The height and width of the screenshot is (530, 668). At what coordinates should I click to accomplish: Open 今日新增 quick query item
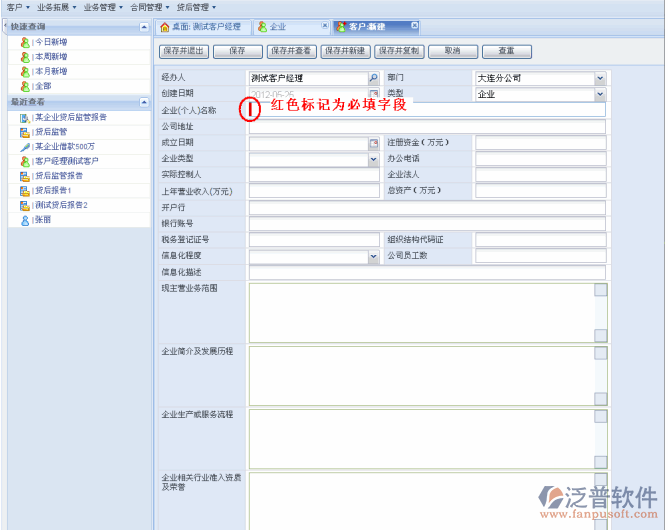pyautogui.click(x=51, y=43)
